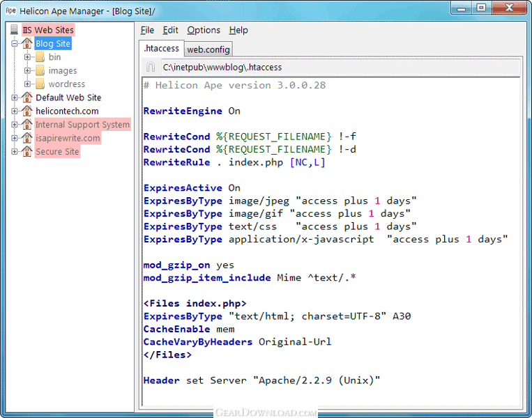Click the arch icon beside file path

point(151,67)
